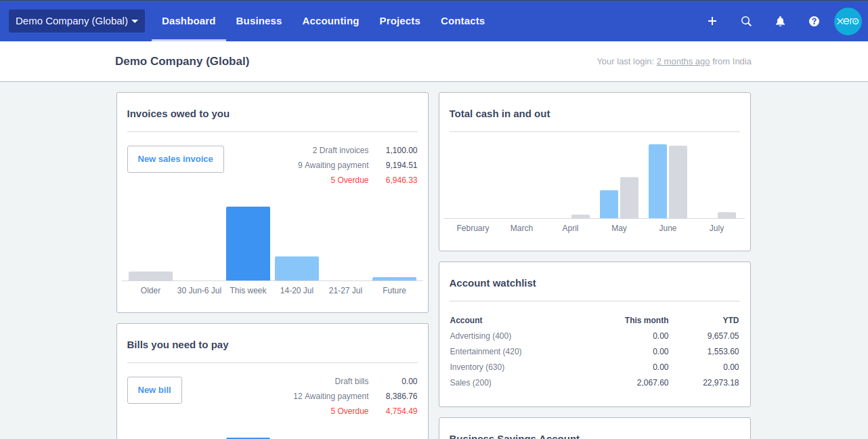The height and width of the screenshot is (439, 868).
Task: Select the '14-20 Jul' invoice bar
Action: coord(297,268)
